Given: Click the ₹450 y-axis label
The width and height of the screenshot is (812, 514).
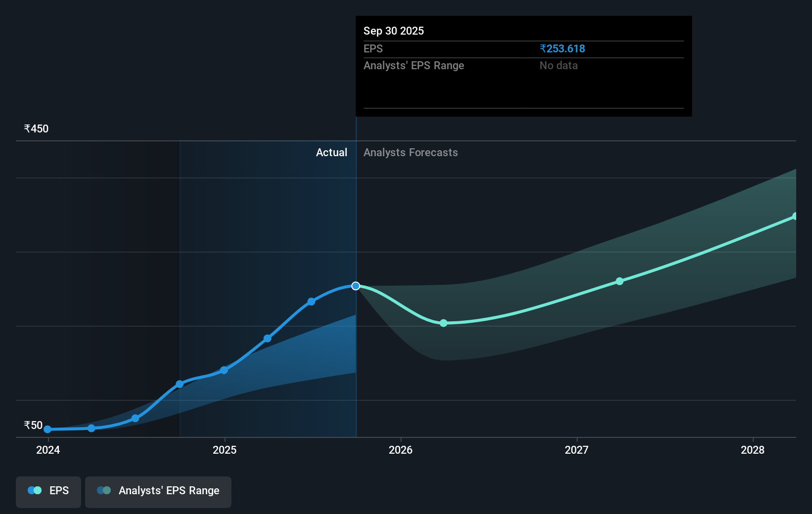Looking at the screenshot, I should [x=36, y=128].
